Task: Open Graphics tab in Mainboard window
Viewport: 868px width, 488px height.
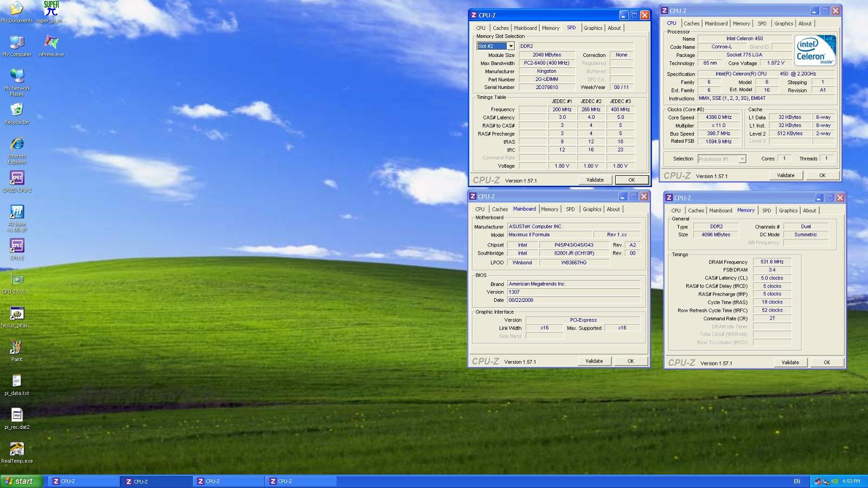Action: [592, 210]
